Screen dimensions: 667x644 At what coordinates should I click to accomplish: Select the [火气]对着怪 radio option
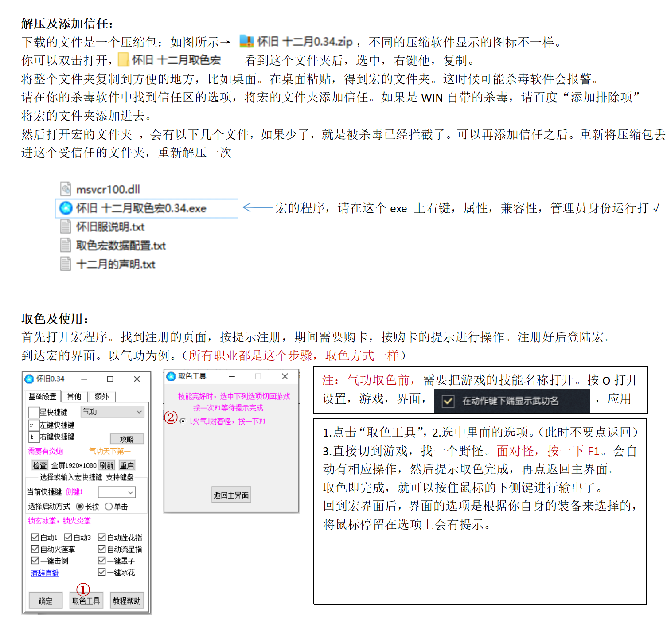coord(183,421)
